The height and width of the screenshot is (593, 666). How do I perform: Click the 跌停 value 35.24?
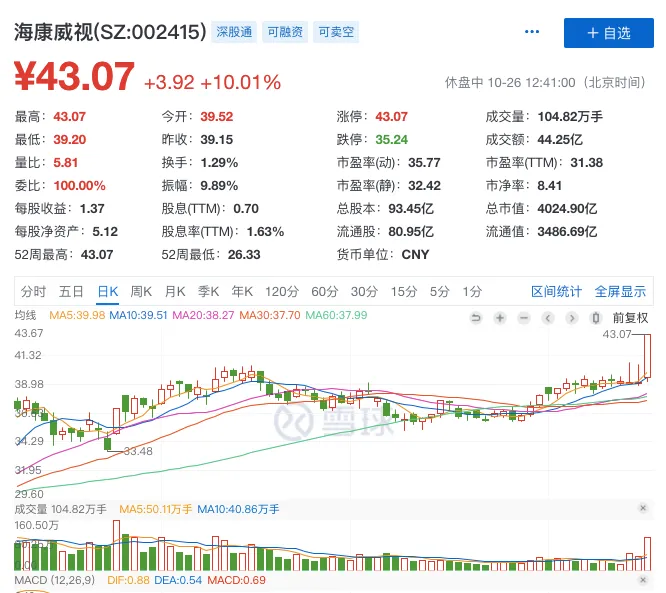point(391,139)
